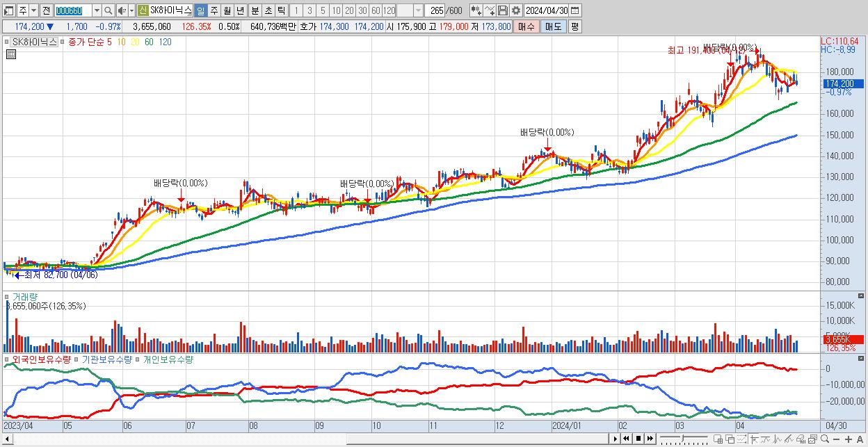Click the 외국인보유수량 legend label
Screen dimensions: 868x447
coord(42,359)
